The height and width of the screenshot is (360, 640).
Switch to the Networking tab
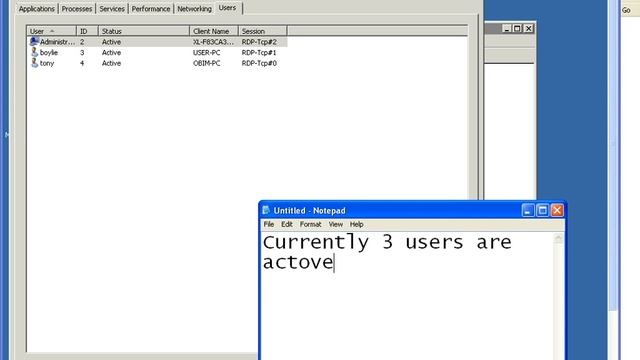pyautogui.click(x=194, y=9)
